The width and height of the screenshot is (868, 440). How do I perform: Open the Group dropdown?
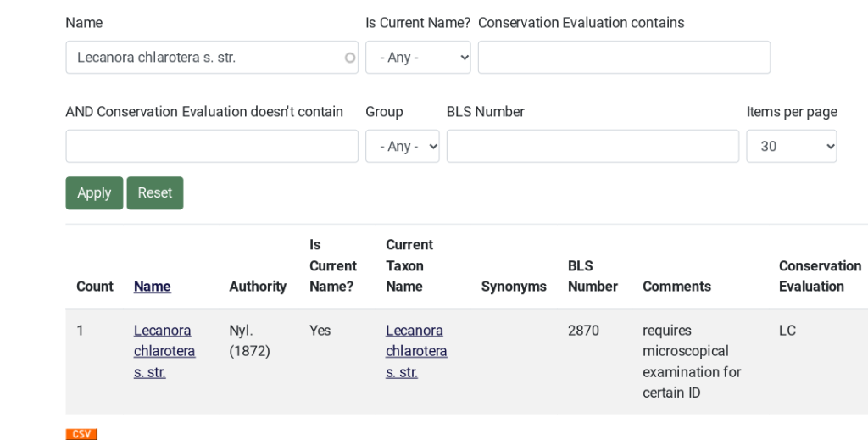click(403, 146)
